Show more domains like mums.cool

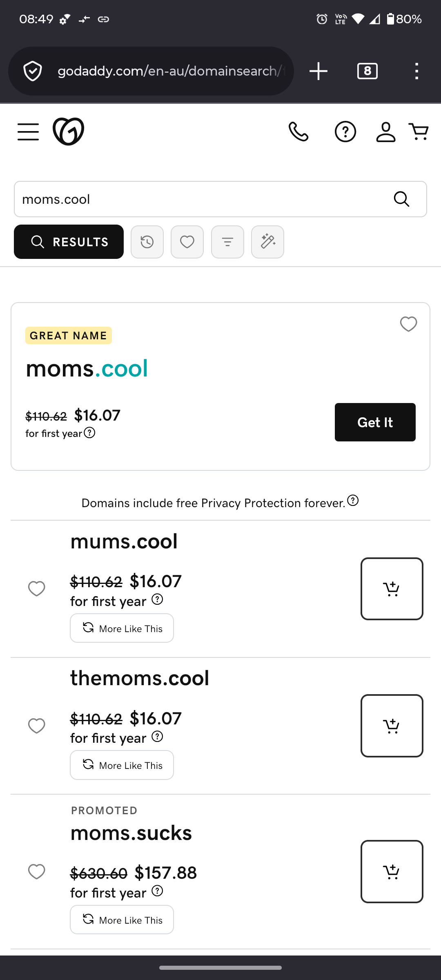[x=122, y=628]
